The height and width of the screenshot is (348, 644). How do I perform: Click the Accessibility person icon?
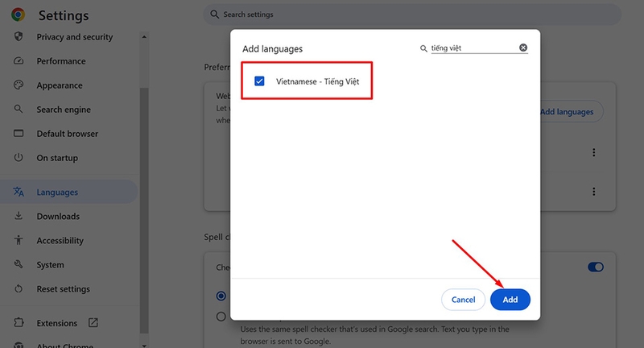point(19,240)
